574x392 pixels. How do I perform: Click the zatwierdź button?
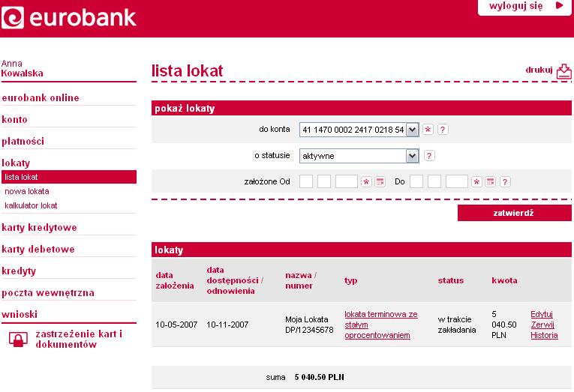point(514,213)
